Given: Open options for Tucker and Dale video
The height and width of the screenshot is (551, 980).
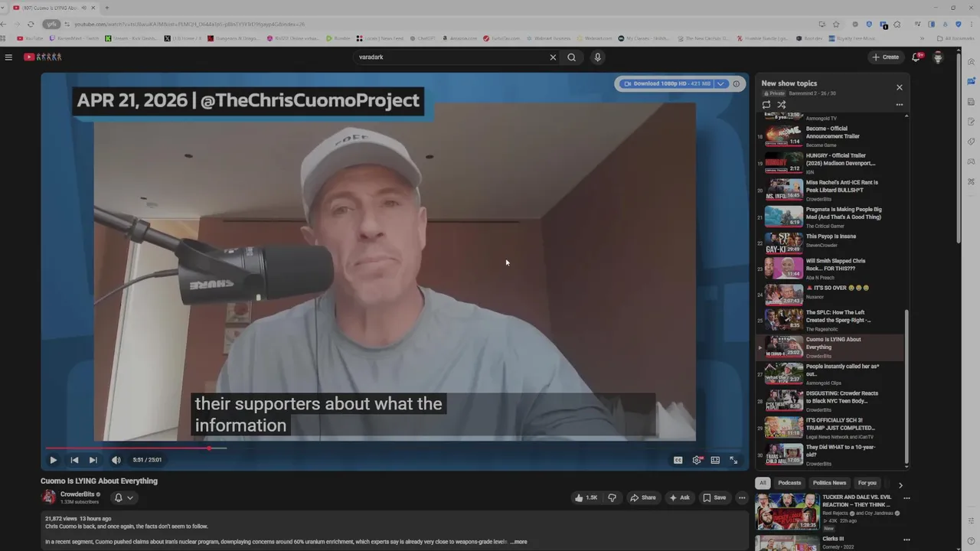Looking at the screenshot, I should [906, 498].
